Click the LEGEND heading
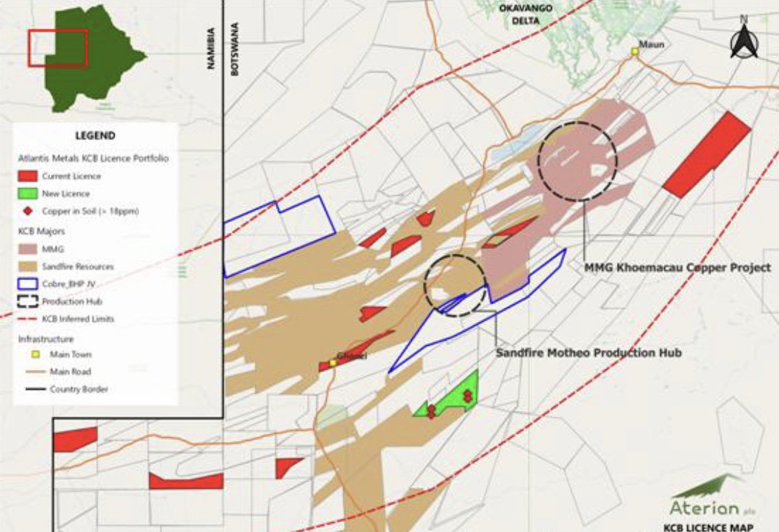The height and width of the screenshot is (532, 779). [x=95, y=136]
